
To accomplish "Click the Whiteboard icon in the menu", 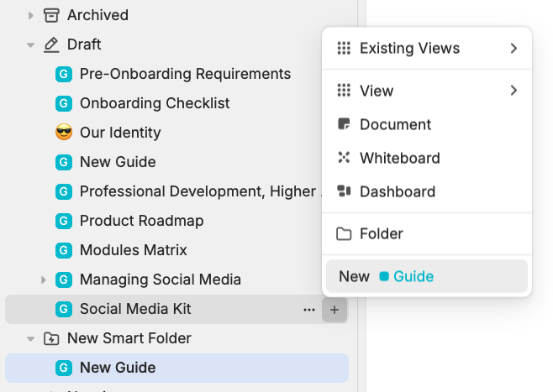I will point(343,158).
